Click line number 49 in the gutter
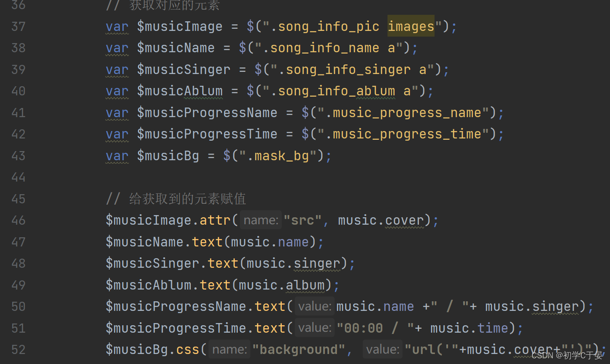The width and height of the screenshot is (610, 364). coord(18,285)
